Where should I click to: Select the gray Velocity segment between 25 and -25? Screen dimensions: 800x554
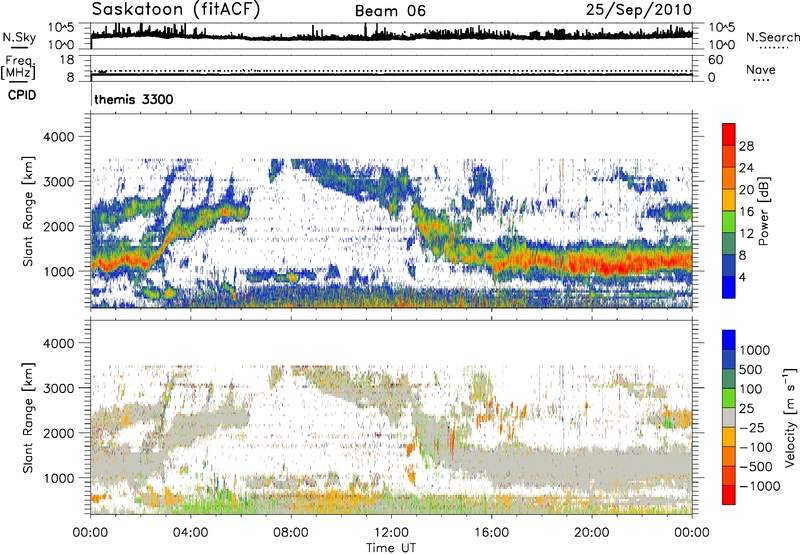pos(729,417)
